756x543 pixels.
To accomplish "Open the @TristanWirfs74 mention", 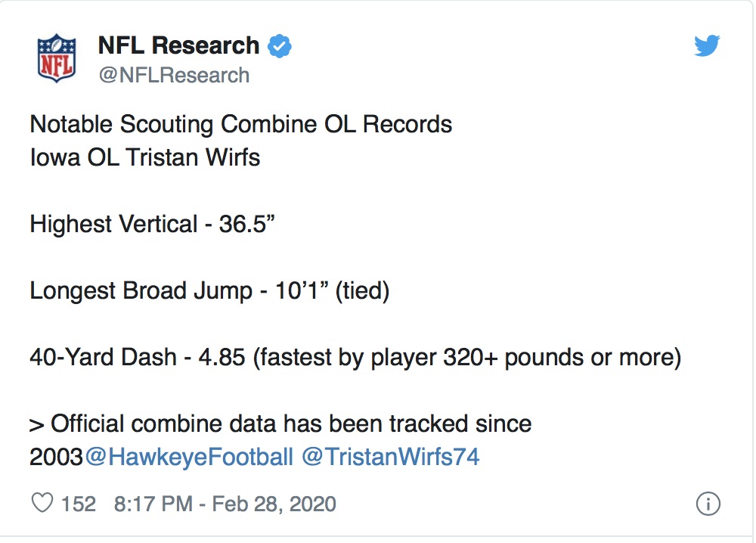I will [x=391, y=457].
